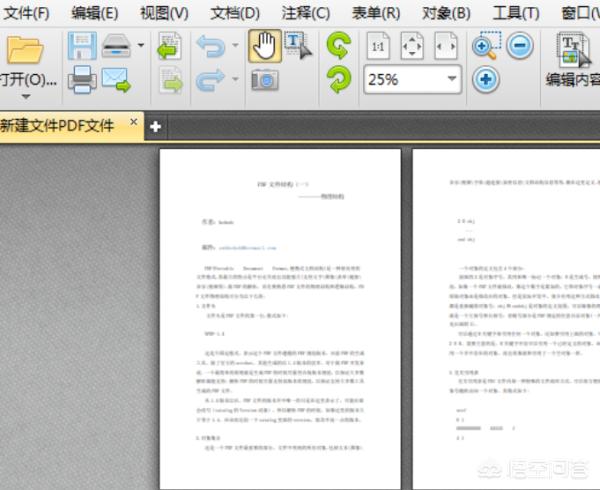600x490 pixels.
Task: Click the save floppy disk icon
Action: coord(82,46)
